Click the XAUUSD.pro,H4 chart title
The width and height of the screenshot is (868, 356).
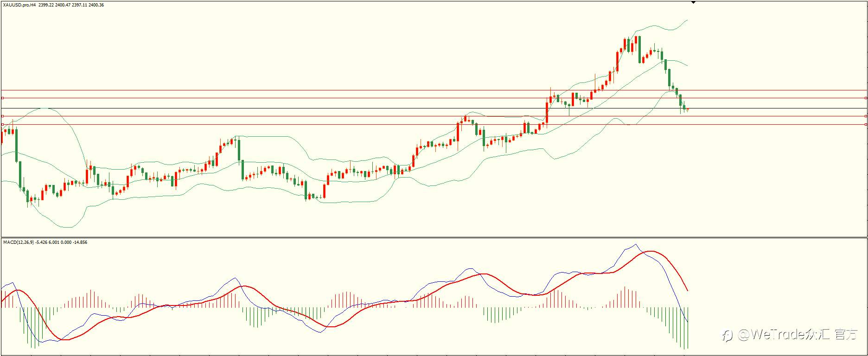19,5
